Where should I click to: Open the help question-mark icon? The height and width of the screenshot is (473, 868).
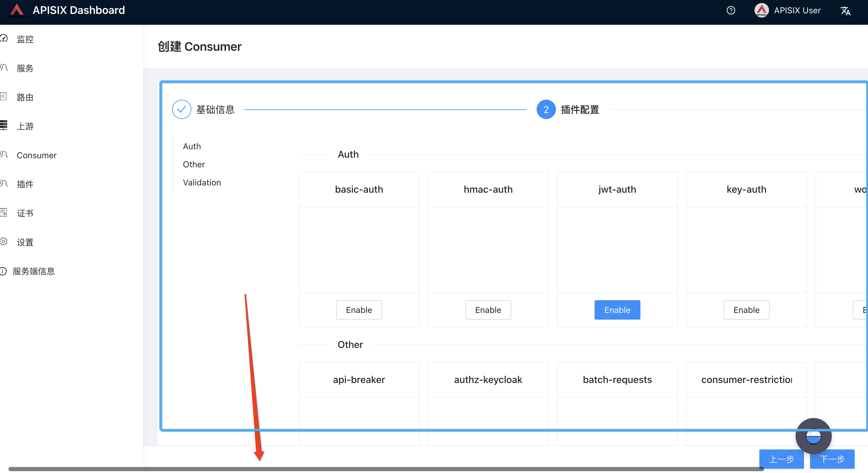tap(730, 11)
